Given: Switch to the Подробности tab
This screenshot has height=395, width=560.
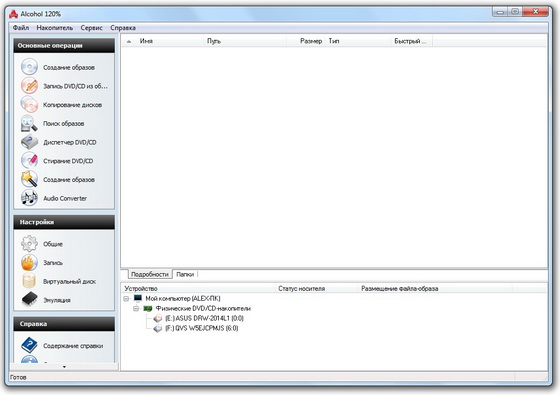Looking at the screenshot, I should click(150, 274).
